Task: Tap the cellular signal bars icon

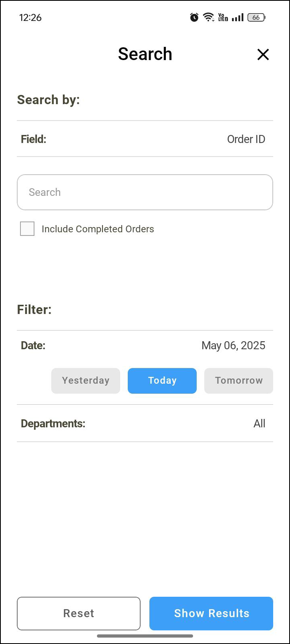Action: [238, 17]
